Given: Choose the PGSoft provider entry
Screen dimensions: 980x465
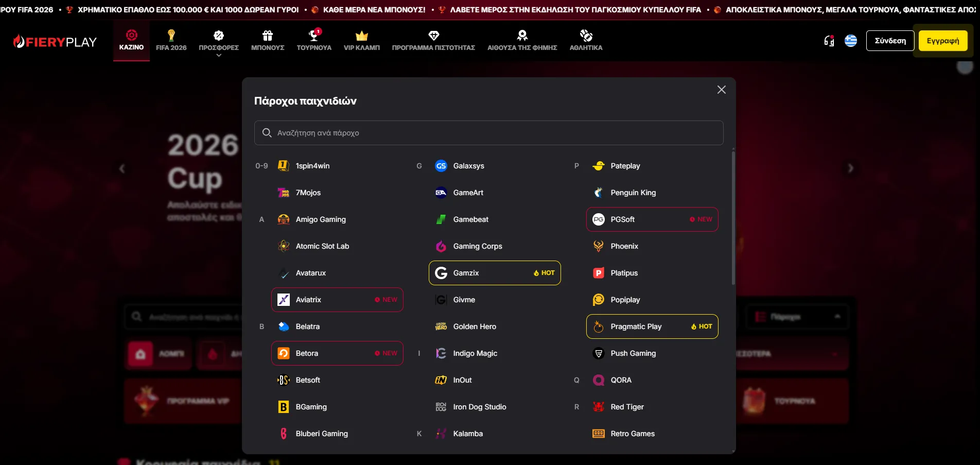Looking at the screenshot, I should click(x=652, y=219).
